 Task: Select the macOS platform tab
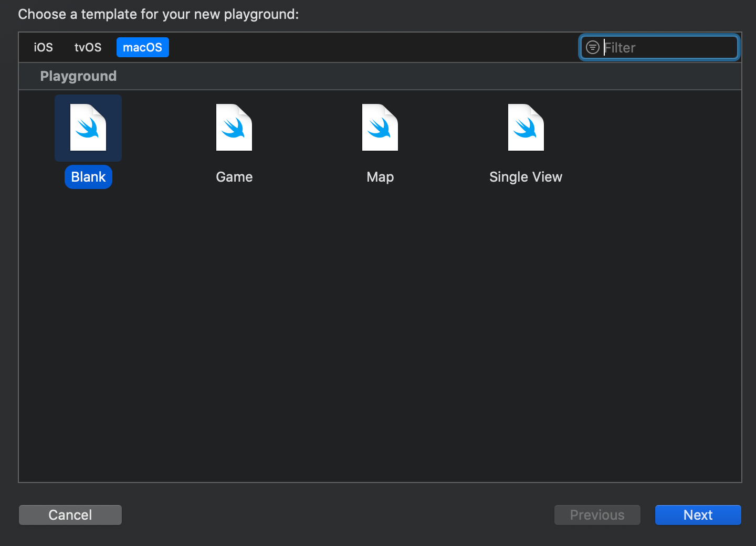(x=143, y=47)
